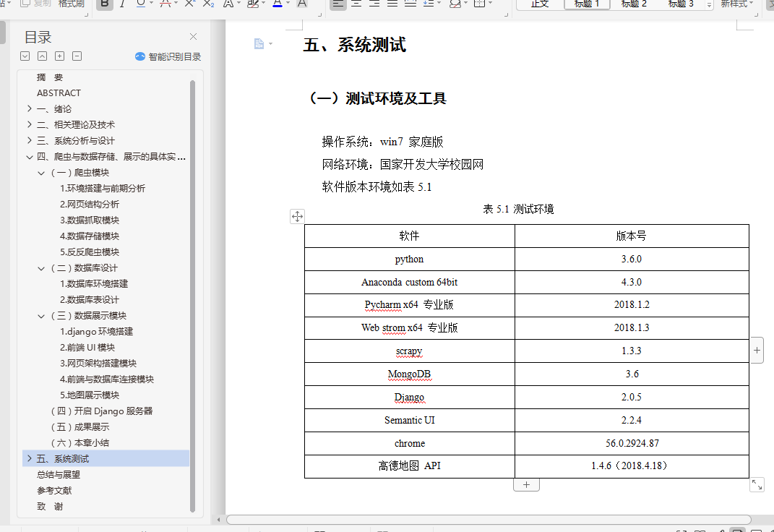Collapse the （一）爬虫模块 node
The width and height of the screenshot is (774, 532).
(x=41, y=173)
